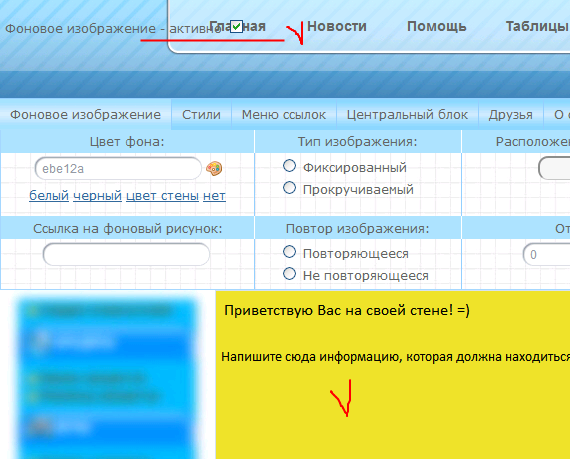Select the Фиксированный radio button
This screenshot has height=459, width=570.
[289, 166]
